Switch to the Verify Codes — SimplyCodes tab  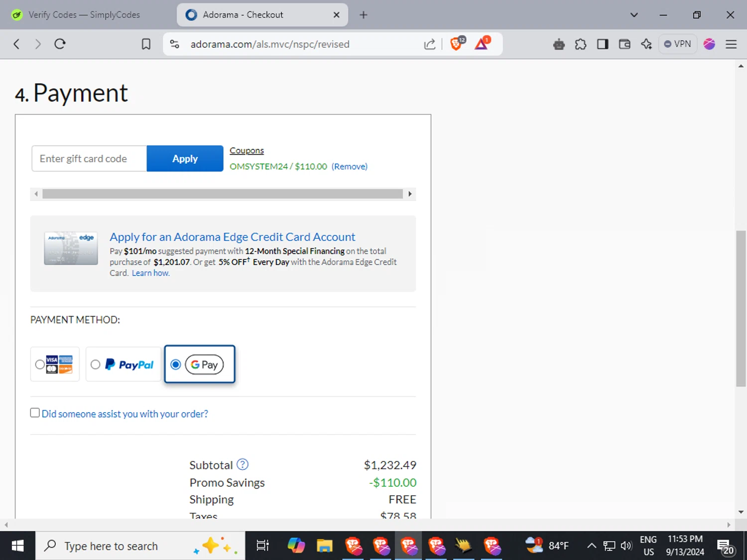85,15
